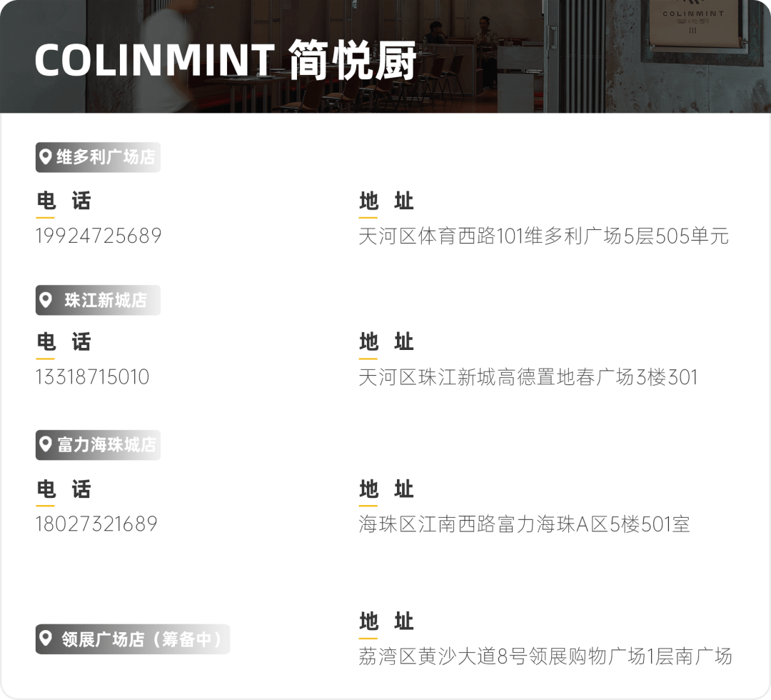
Task: Click address 天河区体育西路101维多利广场5层505单元
Action: tap(543, 236)
